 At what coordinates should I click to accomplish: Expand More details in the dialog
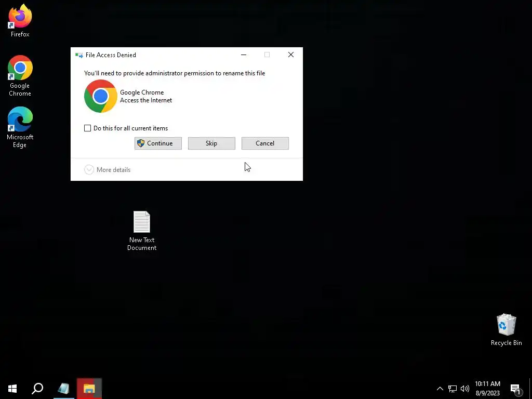(107, 170)
